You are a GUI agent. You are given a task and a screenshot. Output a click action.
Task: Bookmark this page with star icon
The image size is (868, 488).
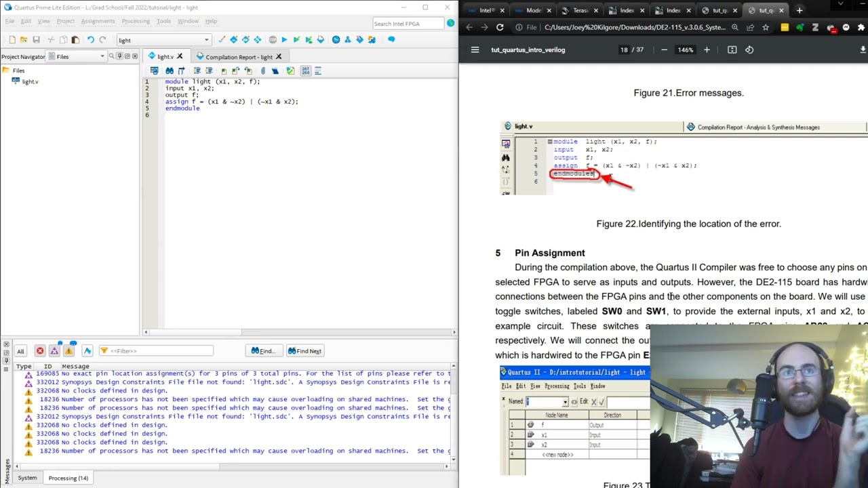pyautogui.click(x=766, y=27)
